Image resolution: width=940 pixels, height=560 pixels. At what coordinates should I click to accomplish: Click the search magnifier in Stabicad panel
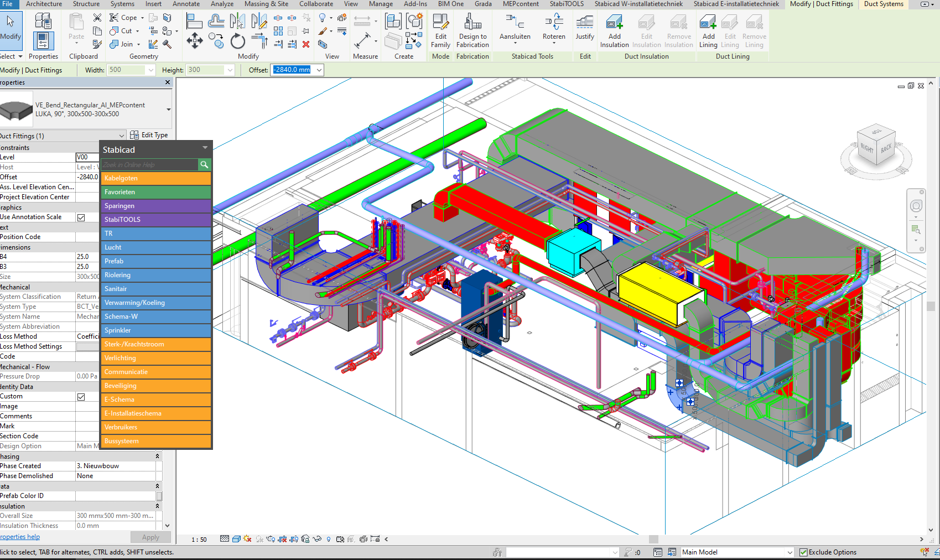tap(204, 164)
